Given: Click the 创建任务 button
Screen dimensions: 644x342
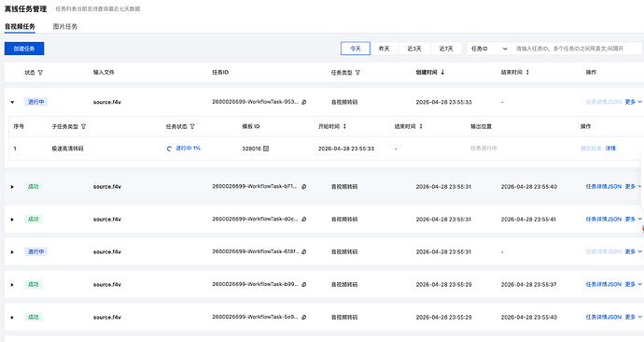Looking at the screenshot, I should click(24, 49).
